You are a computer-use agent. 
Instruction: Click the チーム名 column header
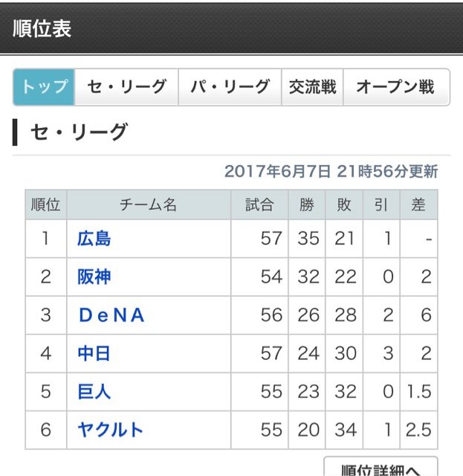[x=148, y=205]
